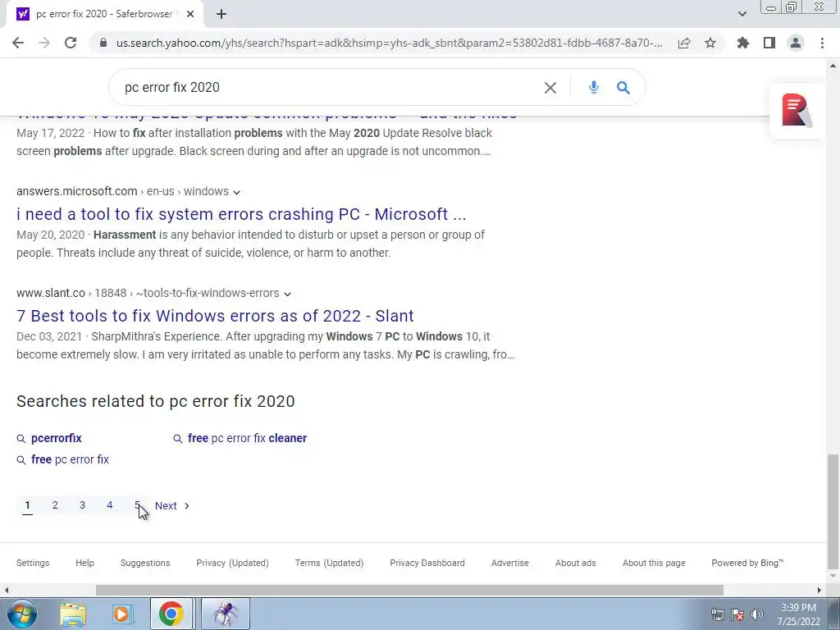
Task: Open the tab search chevron dropdown
Action: [742, 14]
